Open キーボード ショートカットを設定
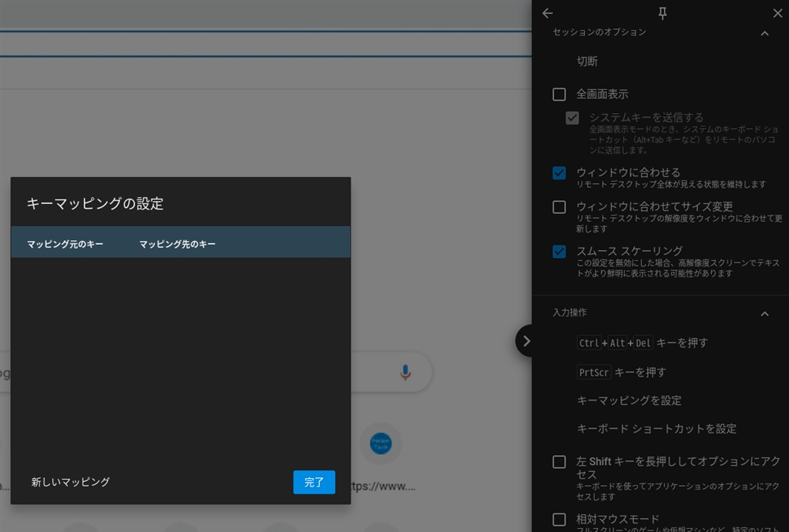 click(x=656, y=429)
